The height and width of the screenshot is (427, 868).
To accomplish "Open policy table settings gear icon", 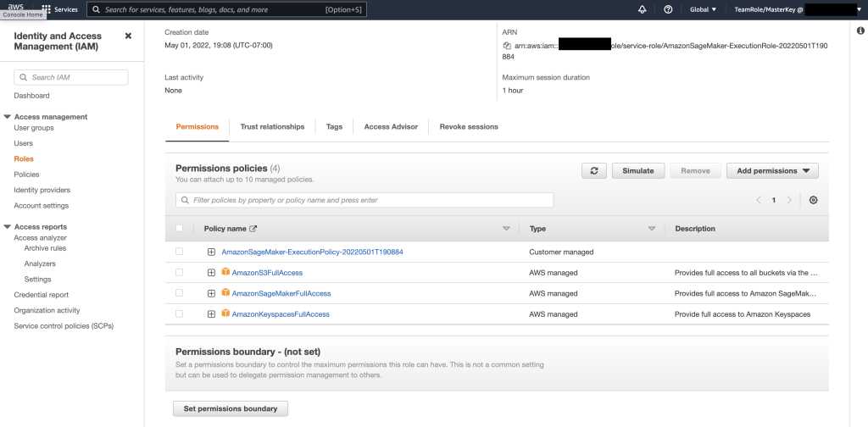I will point(813,200).
